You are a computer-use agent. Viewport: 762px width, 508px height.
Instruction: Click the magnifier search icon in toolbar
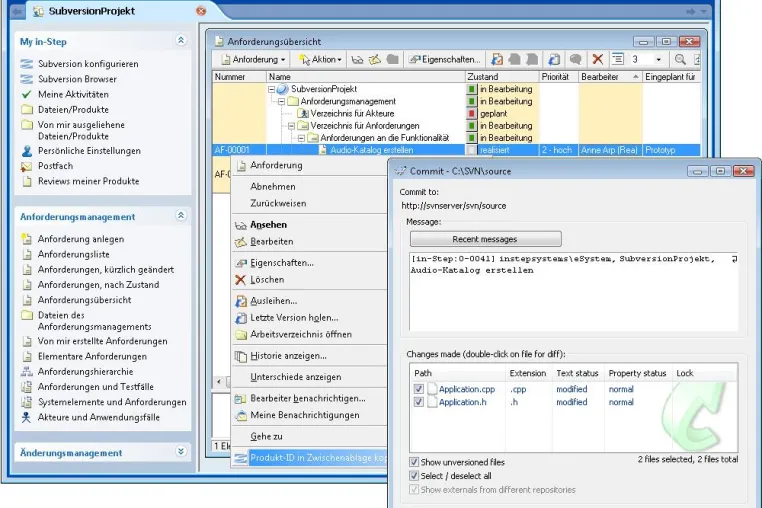click(680, 59)
